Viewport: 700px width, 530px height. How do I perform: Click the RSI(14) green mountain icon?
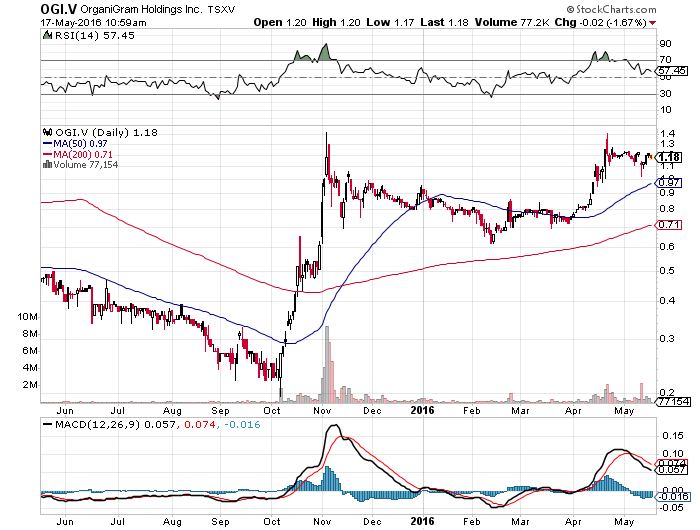tap(47, 35)
